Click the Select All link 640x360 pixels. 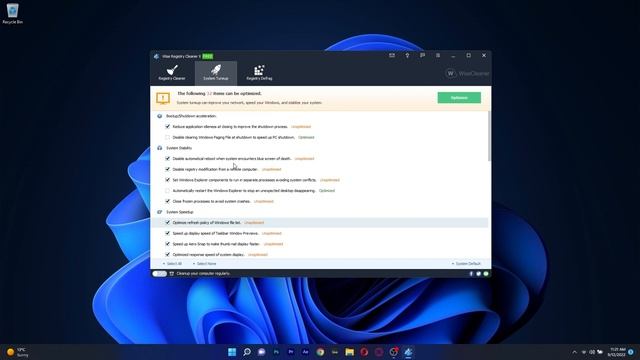pos(173,264)
